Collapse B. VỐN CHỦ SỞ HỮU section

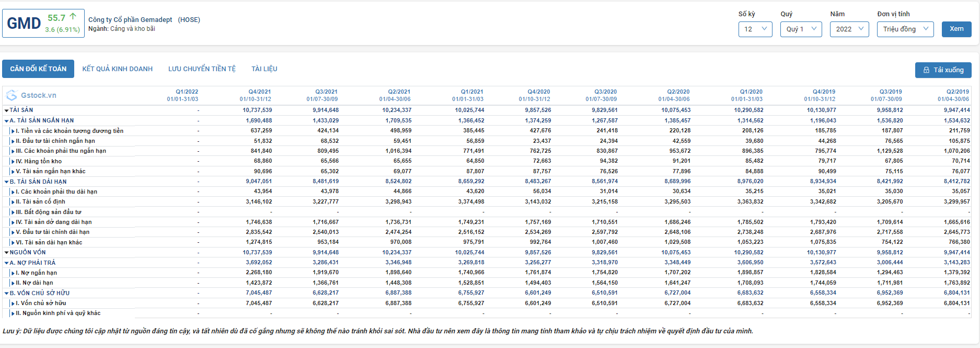click(6, 294)
